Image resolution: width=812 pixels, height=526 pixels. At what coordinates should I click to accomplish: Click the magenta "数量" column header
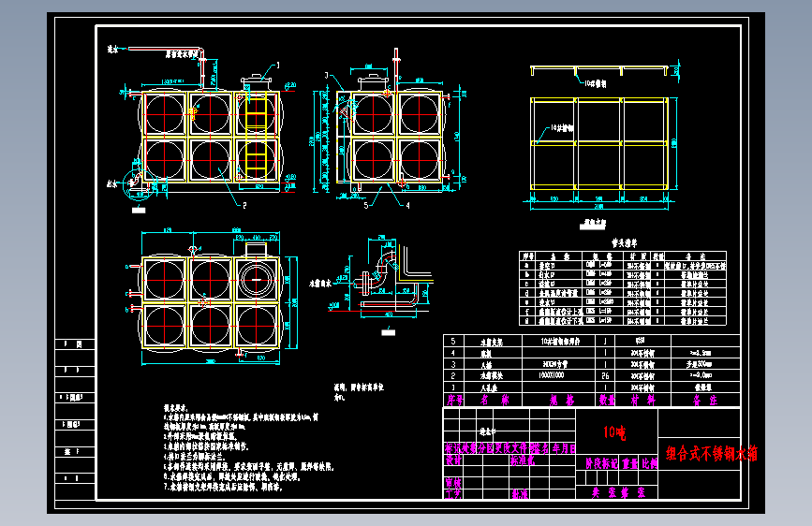(x=607, y=401)
